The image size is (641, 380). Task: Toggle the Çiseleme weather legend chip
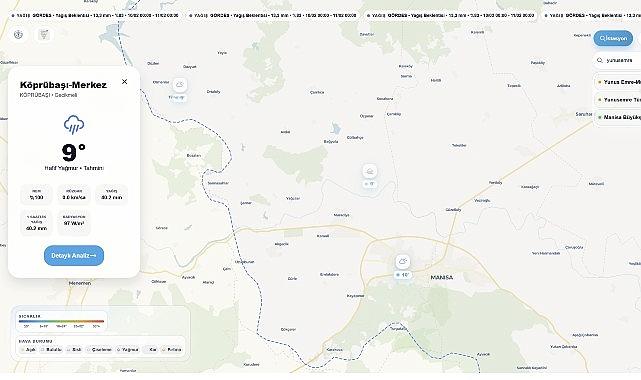tap(99, 349)
